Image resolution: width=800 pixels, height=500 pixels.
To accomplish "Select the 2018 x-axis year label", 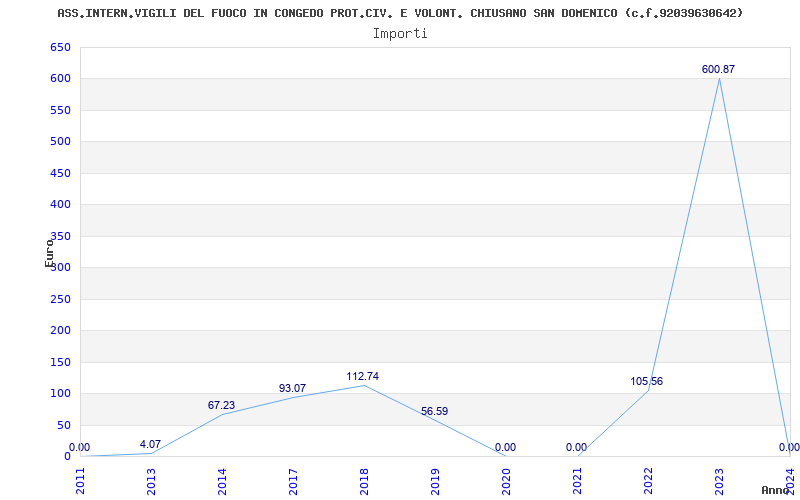I will pos(364,480).
